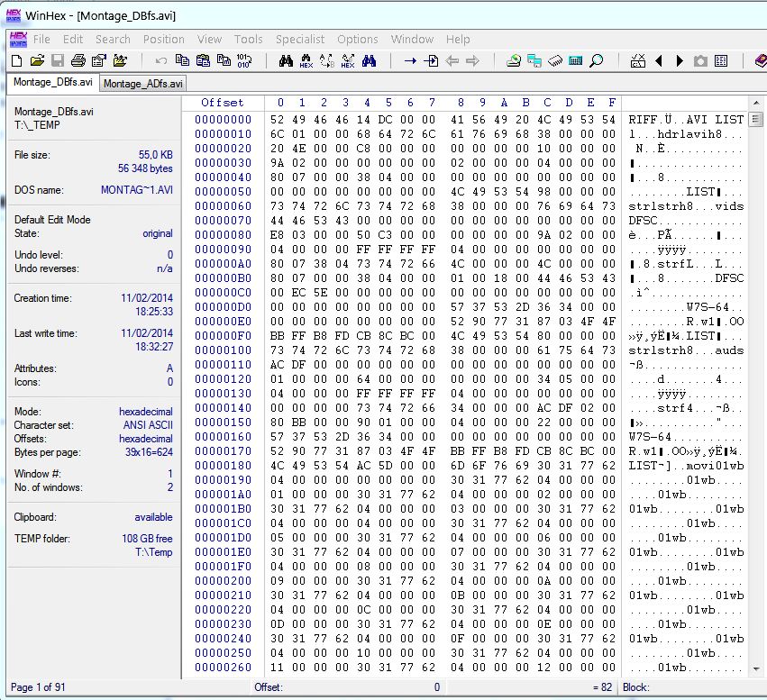This screenshot has width=767, height=700.
Task: Open the Options menu
Action: click(x=358, y=39)
